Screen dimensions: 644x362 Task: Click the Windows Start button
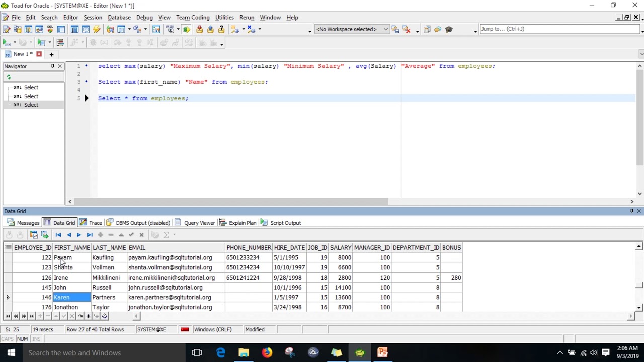pyautogui.click(x=11, y=353)
